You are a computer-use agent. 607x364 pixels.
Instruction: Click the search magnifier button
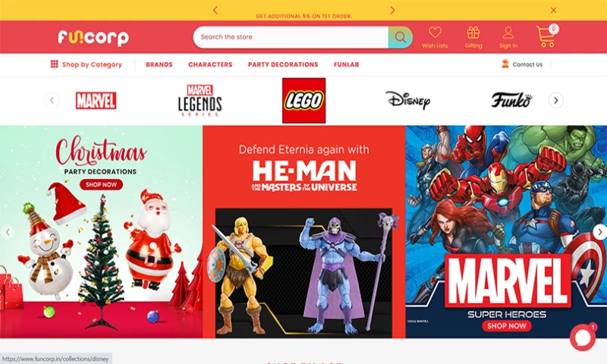[401, 37]
